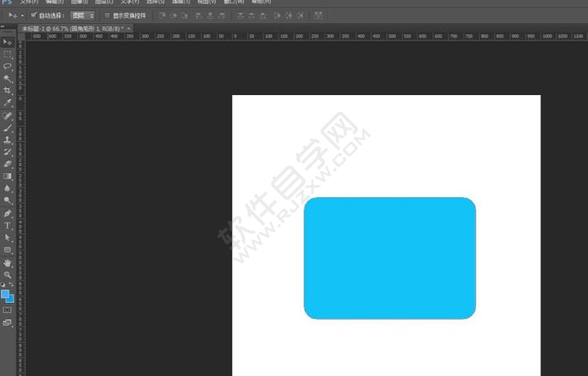
Task: Distribute bottom edges in options bar
Action: click(x=263, y=15)
